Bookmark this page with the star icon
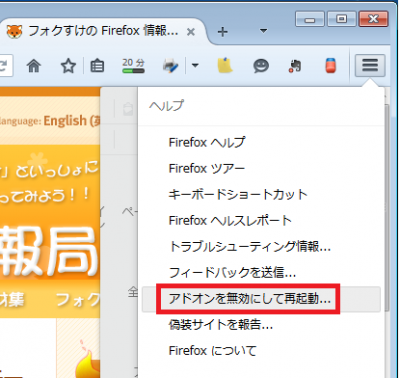The image size is (400, 378). tap(68, 66)
